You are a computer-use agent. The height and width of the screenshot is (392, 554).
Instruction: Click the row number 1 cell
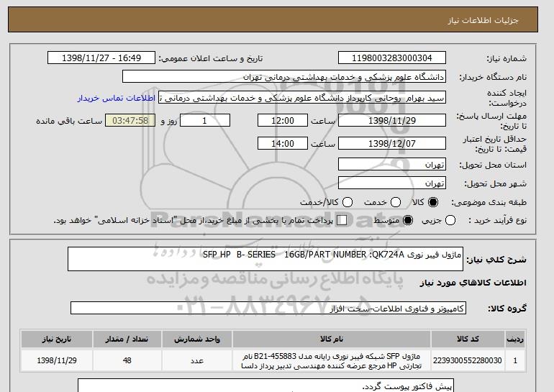pos(515,360)
